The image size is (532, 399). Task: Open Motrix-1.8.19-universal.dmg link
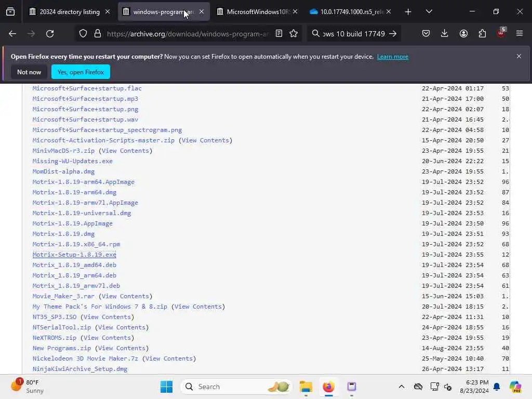tap(82, 213)
